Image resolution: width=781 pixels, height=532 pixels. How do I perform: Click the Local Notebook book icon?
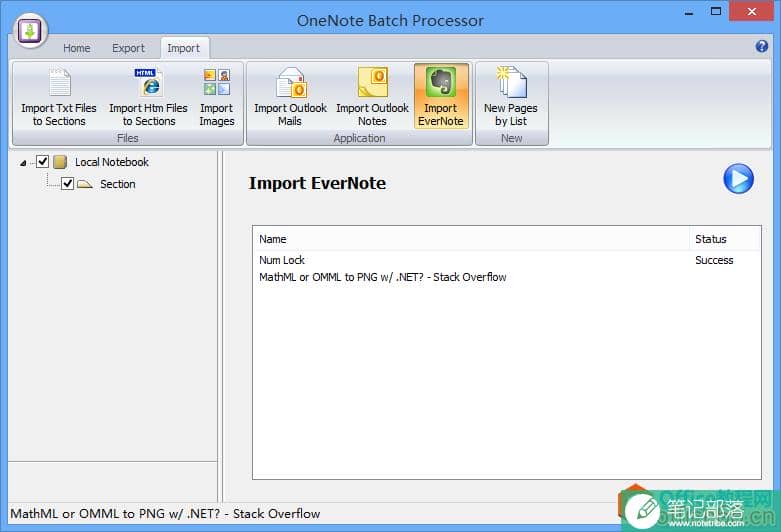(60, 162)
